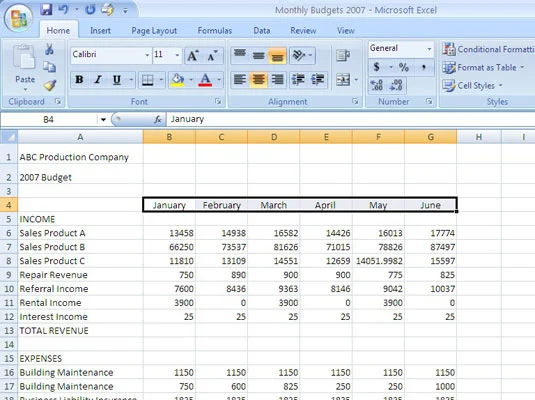Screen dimensions: 535x400
Task: Toggle Bold formatting
Action: click(x=79, y=80)
